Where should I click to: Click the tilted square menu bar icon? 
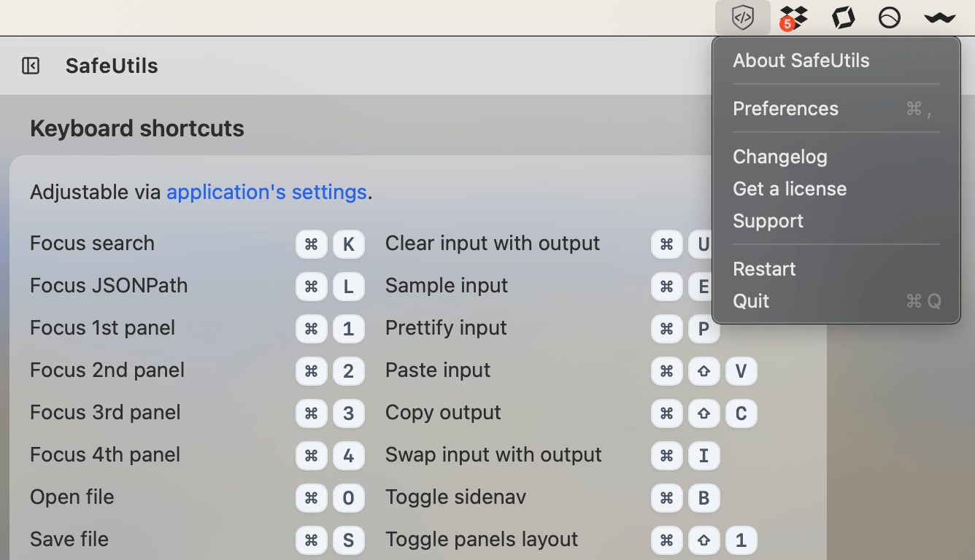click(x=843, y=17)
